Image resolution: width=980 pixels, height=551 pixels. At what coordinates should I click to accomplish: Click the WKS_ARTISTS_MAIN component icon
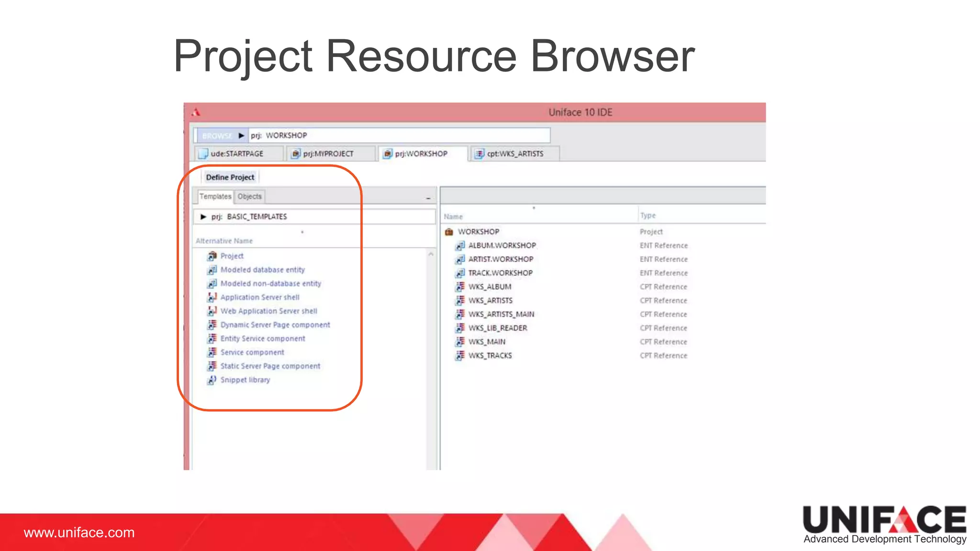point(460,314)
